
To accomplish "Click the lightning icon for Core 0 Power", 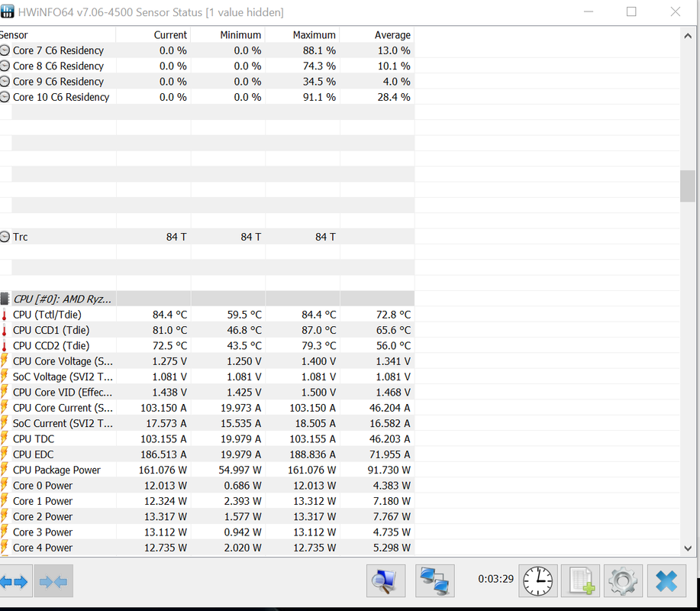I will 5,485.
